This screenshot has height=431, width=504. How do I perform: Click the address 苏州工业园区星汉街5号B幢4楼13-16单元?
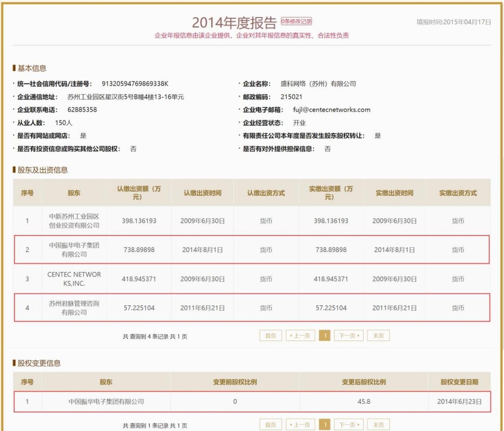pos(126,97)
